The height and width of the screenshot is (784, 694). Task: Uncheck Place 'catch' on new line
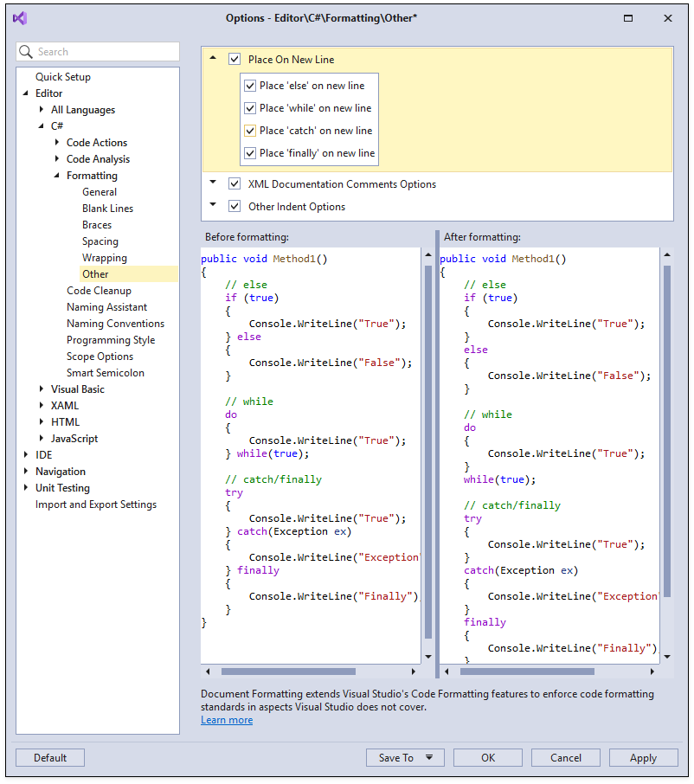(x=250, y=131)
